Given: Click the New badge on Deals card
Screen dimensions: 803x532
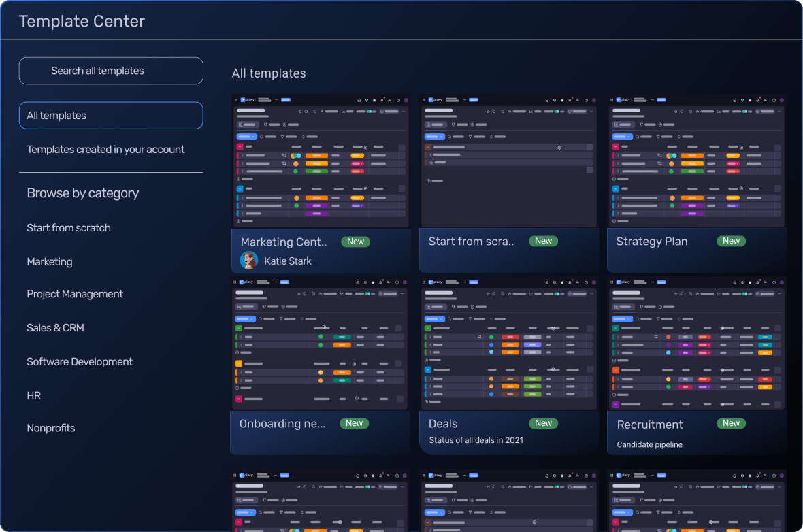Looking at the screenshot, I should pyautogui.click(x=543, y=423).
